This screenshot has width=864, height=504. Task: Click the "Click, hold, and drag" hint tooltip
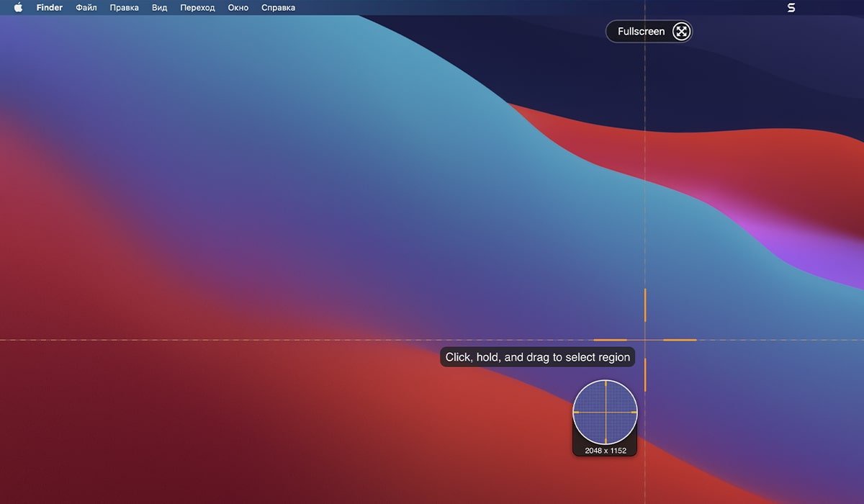(x=537, y=357)
